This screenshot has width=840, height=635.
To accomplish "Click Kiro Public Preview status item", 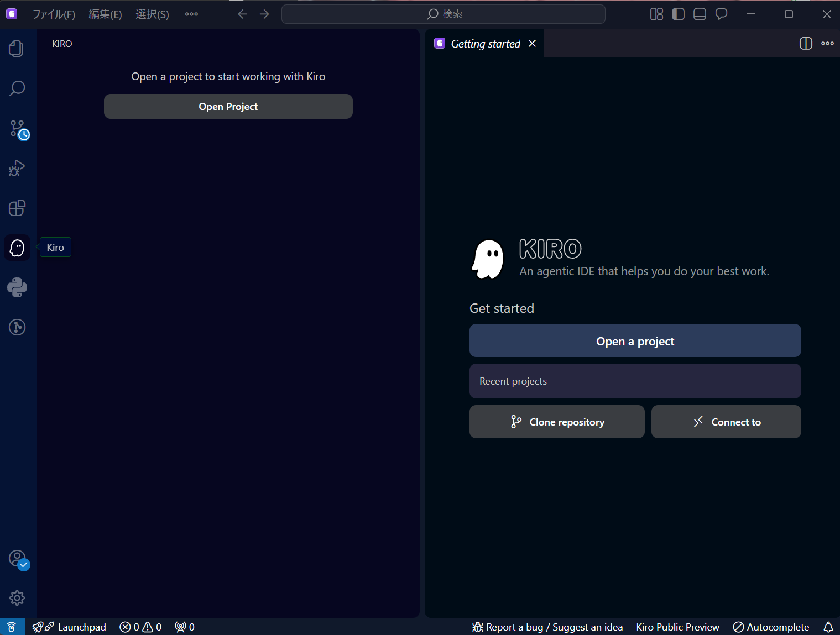I will 677,627.
